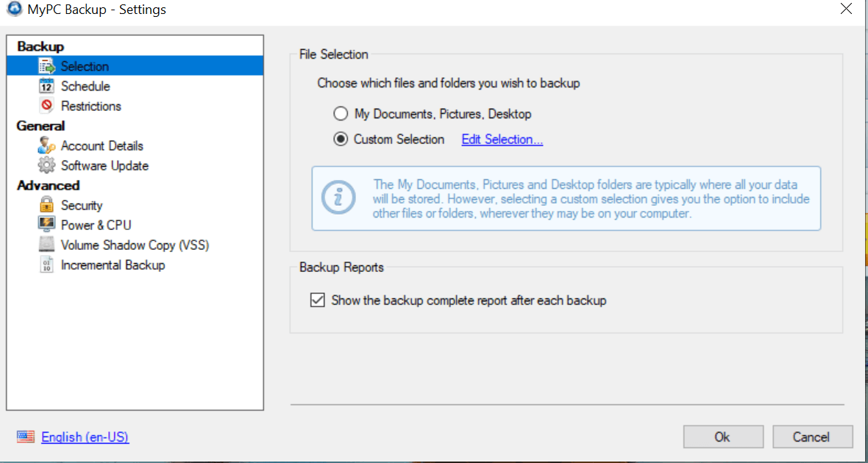Open the General settings section

coord(40,126)
